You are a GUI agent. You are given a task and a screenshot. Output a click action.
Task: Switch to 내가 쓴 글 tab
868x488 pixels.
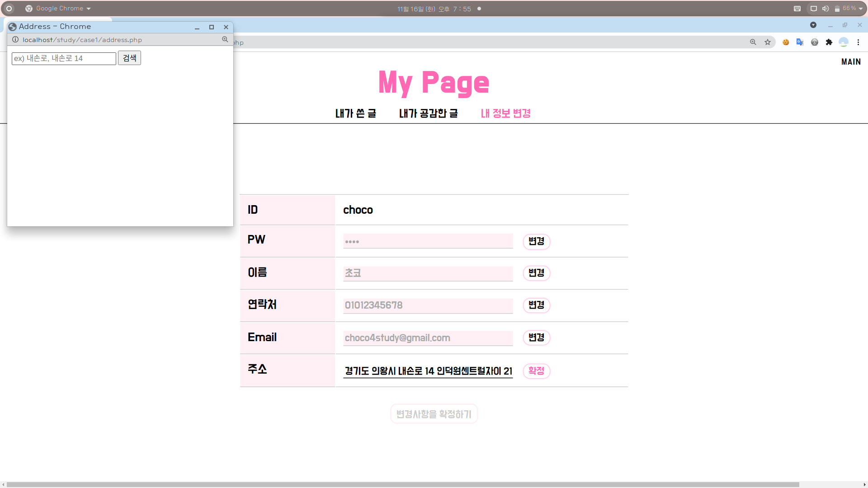coord(355,113)
